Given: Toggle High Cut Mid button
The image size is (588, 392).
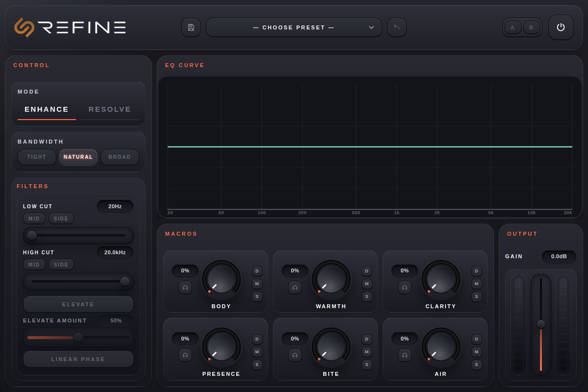Looking at the screenshot, I should (34, 265).
